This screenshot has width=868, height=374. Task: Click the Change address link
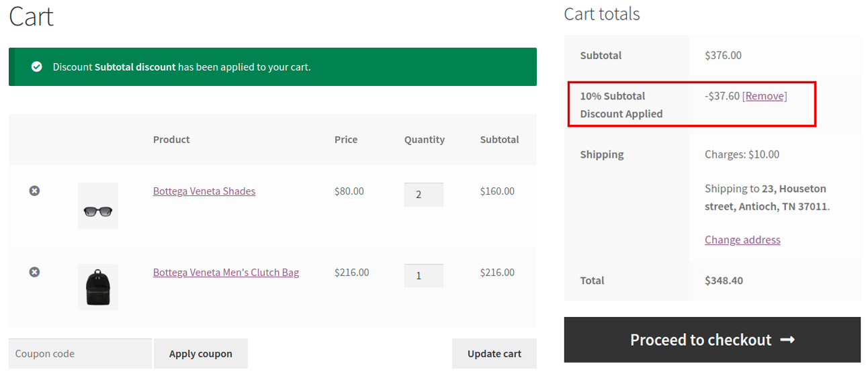pyautogui.click(x=742, y=240)
